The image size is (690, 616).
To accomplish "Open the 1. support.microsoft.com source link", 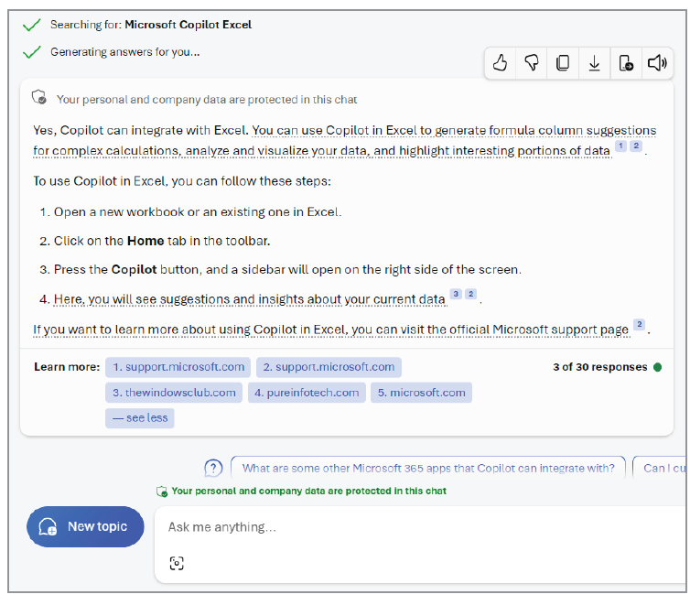I will [x=178, y=367].
